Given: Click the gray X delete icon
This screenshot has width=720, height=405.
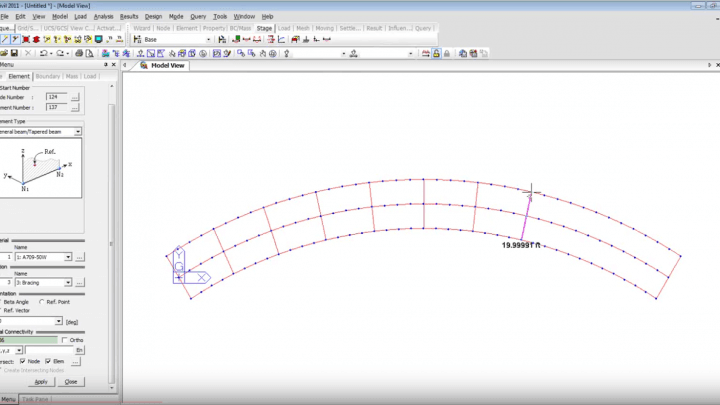Looking at the screenshot, I should (28, 54).
